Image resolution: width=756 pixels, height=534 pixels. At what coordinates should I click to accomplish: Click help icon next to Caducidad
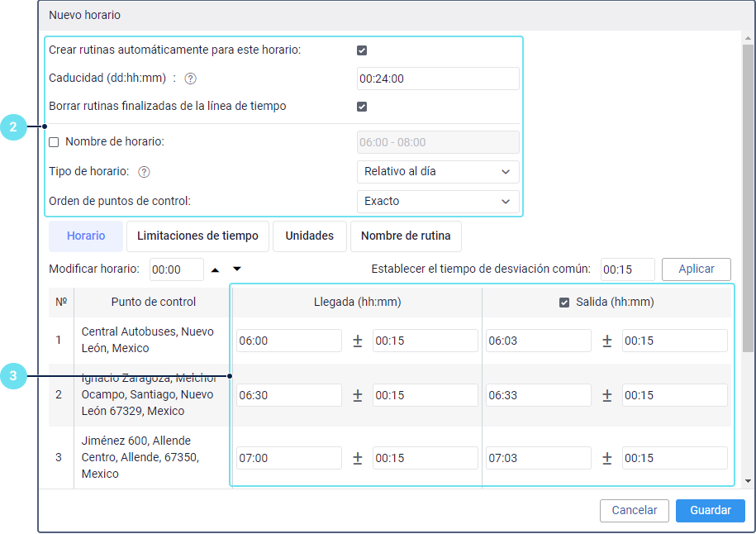click(190, 79)
